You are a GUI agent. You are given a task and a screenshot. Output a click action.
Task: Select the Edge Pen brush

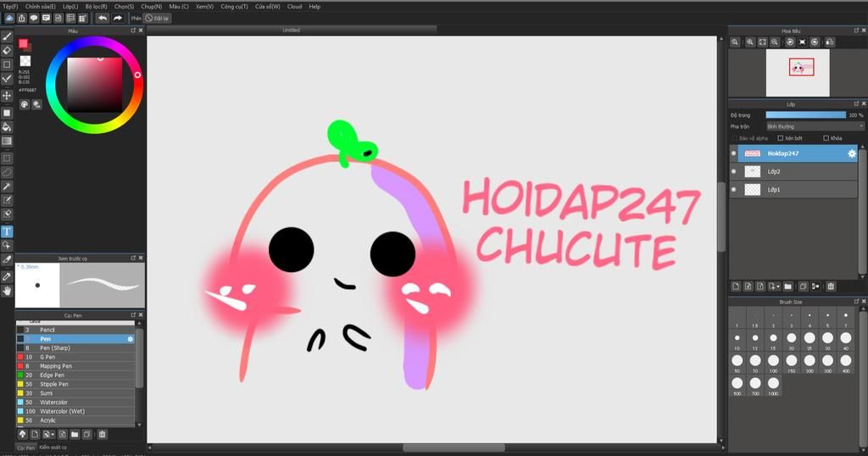tap(75, 375)
